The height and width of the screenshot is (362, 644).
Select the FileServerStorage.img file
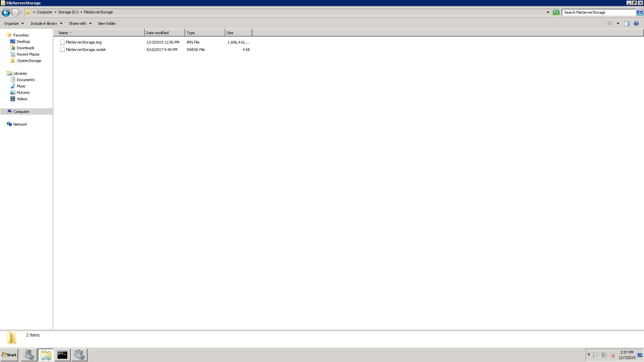tap(84, 42)
